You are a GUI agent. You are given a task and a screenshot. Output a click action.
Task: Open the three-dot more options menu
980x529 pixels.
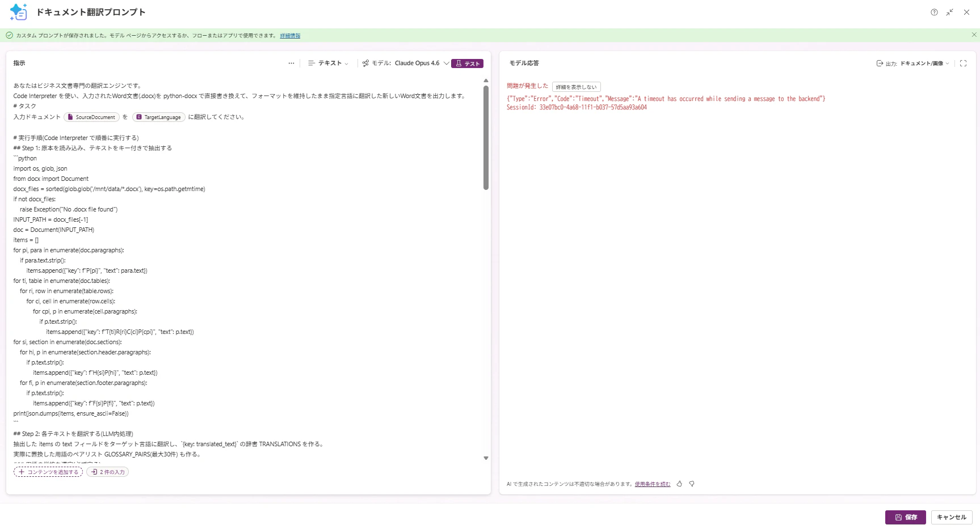pyautogui.click(x=291, y=64)
